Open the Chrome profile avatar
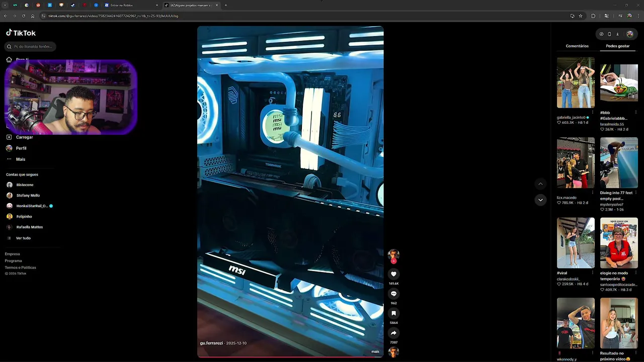Screen dimensions: 644x362 click(629, 16)
